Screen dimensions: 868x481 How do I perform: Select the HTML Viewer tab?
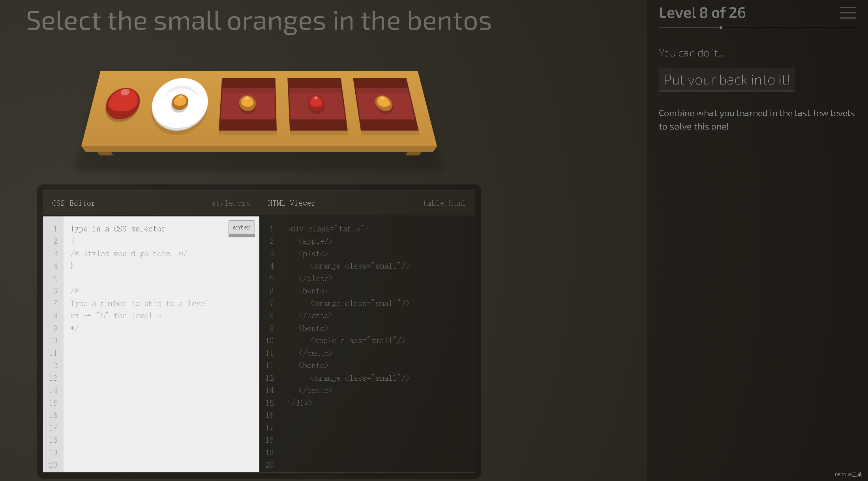(292, 203)
